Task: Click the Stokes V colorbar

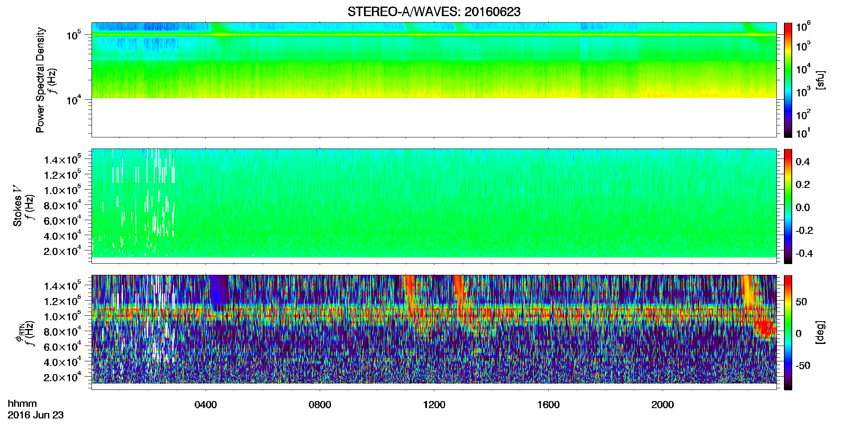Action: click(x=788, y=206)
